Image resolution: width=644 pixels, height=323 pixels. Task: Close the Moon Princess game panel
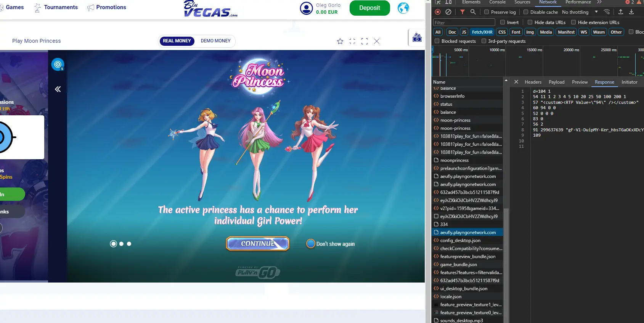(377, 41)
